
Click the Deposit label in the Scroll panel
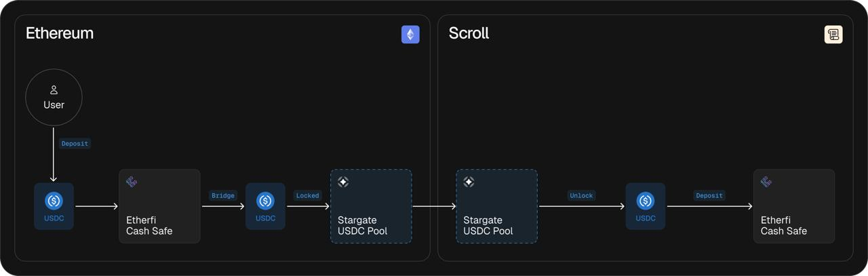[709, 195]
